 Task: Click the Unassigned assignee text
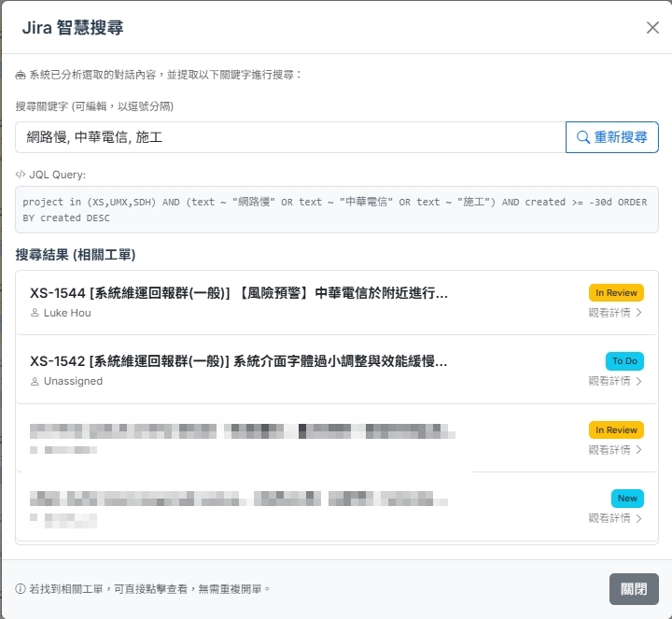pyautogui.click(x=74, y=381)
